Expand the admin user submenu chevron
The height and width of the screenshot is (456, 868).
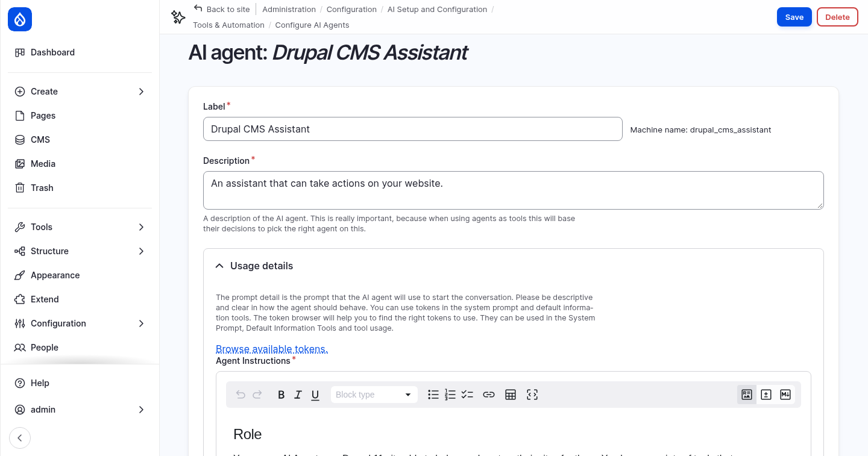point(141,410)
